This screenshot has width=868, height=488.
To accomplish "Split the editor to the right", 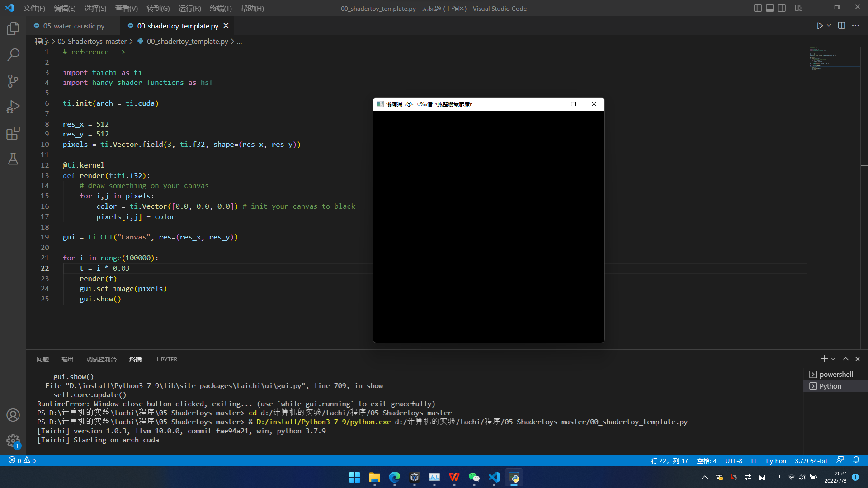I will pos(841,26).
